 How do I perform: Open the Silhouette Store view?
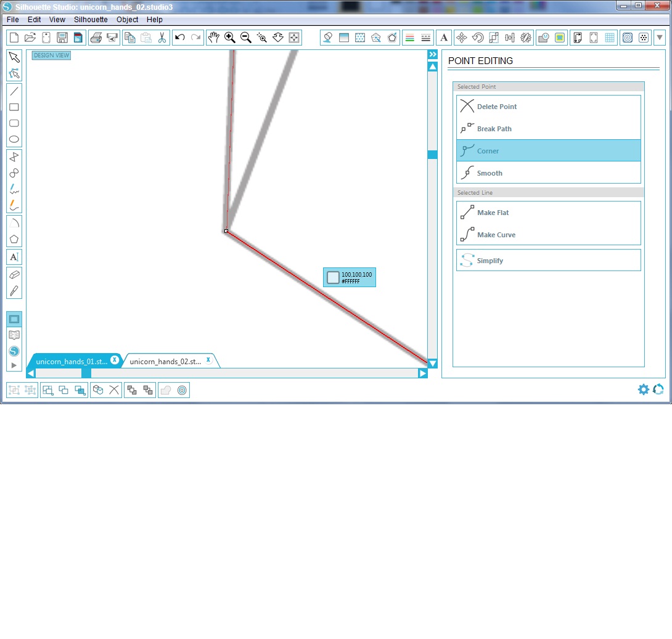(14, 351)
